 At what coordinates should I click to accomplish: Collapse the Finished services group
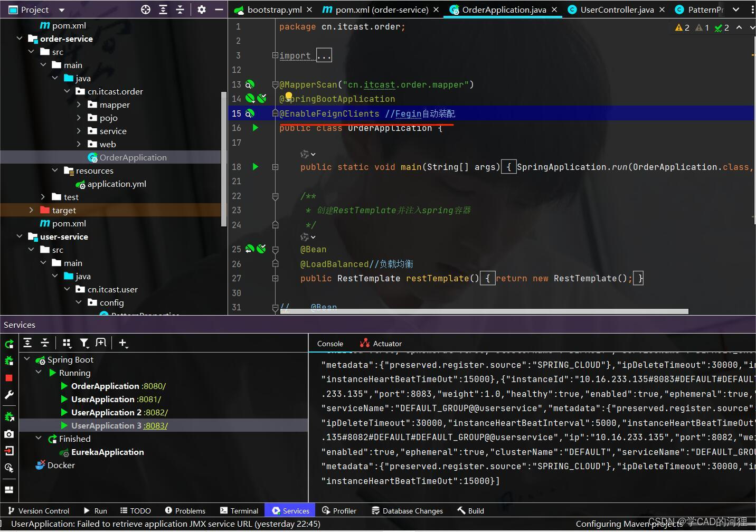tap(39, 439)
